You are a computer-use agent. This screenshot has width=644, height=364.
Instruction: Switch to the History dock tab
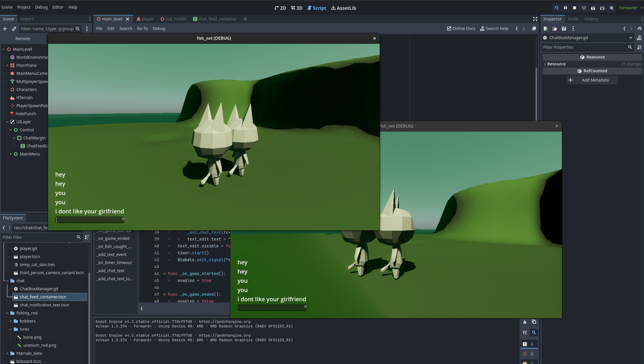tap(591, 19)
